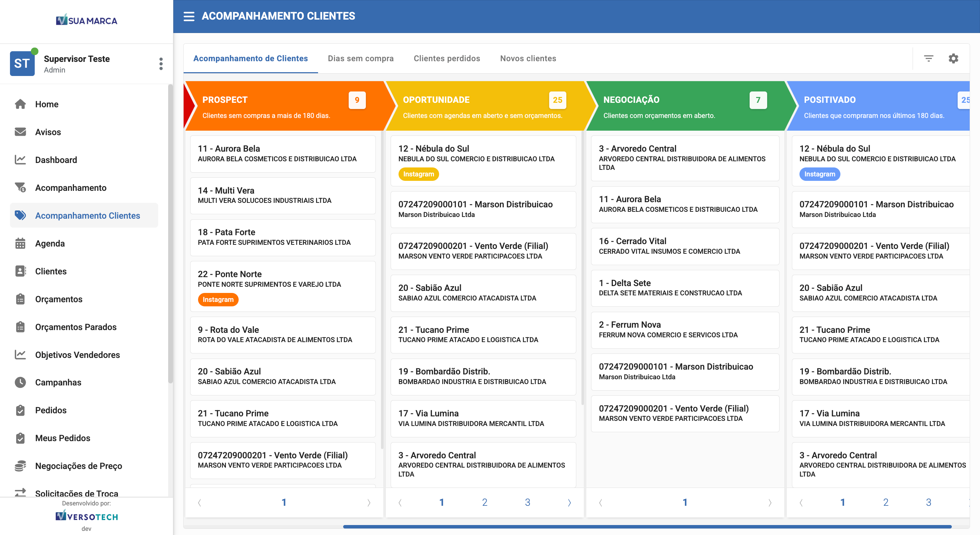The image size is (980, 535).
Task: Select the Negociações de Preço icon
Action: (x=21, y=466)
